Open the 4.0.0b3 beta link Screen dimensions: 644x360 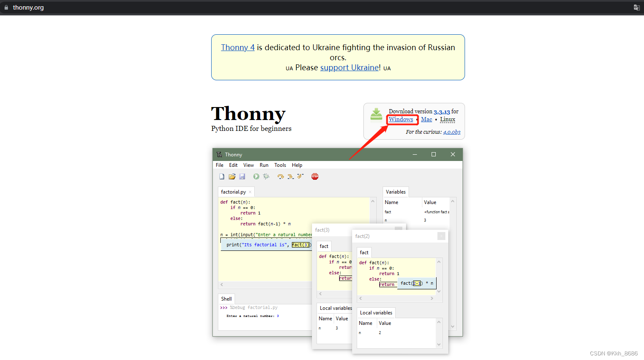pyautogui.click(x=452, y=132)
